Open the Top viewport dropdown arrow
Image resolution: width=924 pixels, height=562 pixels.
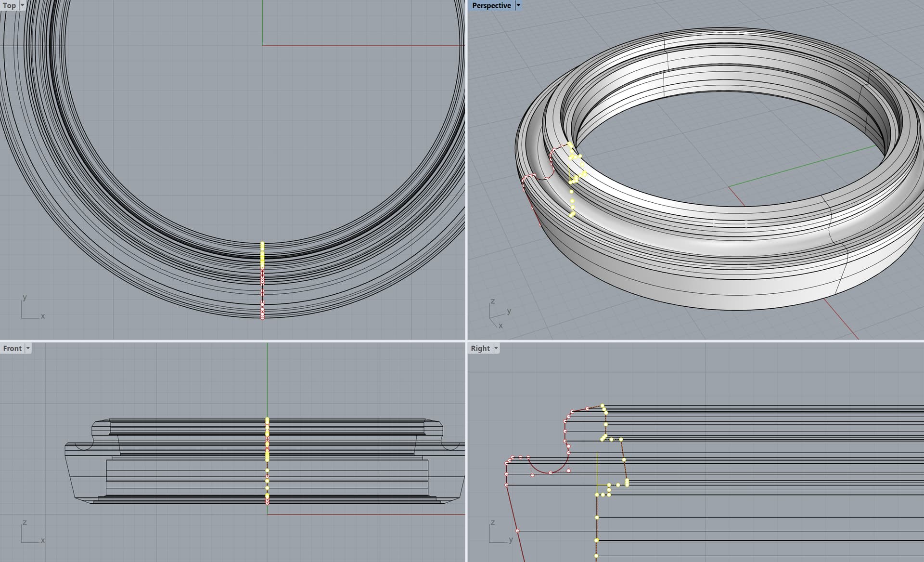(22, 5)
